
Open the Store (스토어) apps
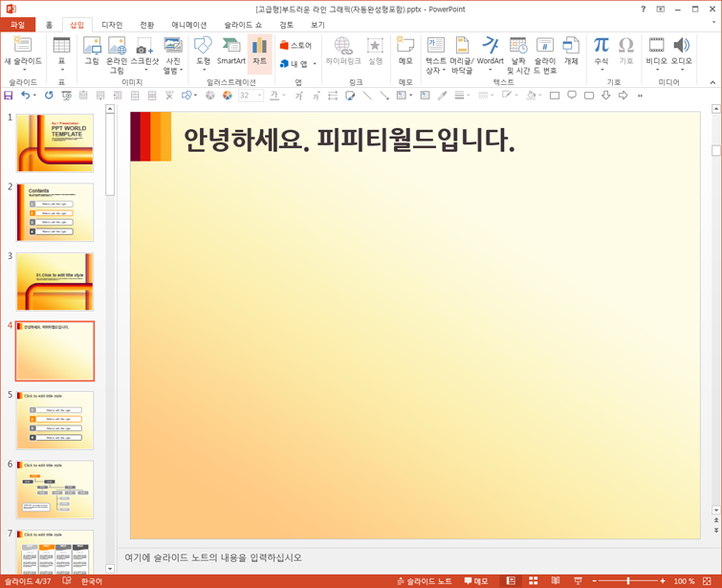point(295,45)
